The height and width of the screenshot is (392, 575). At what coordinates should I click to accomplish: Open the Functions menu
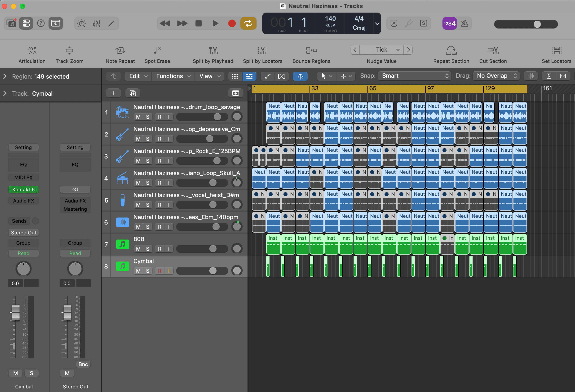point(173,76)
